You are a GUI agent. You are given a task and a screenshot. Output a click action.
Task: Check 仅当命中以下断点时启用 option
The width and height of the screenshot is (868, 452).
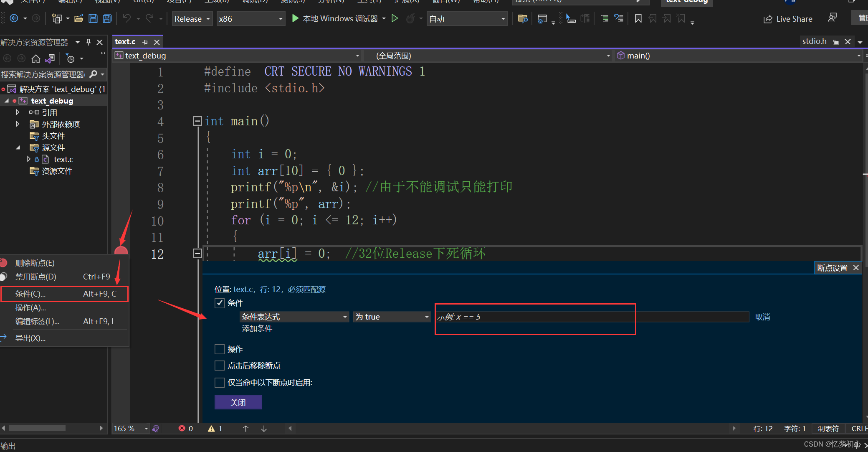[x=220, y=382]
